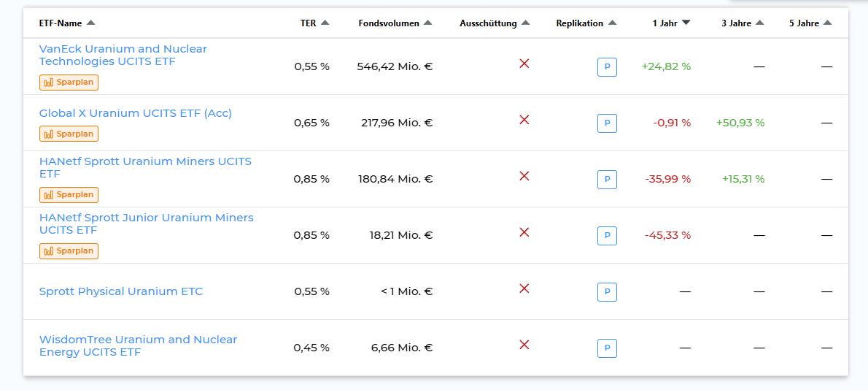Click the red X in WisdomTree row
The image size is (868, 390).
(524, 345)
